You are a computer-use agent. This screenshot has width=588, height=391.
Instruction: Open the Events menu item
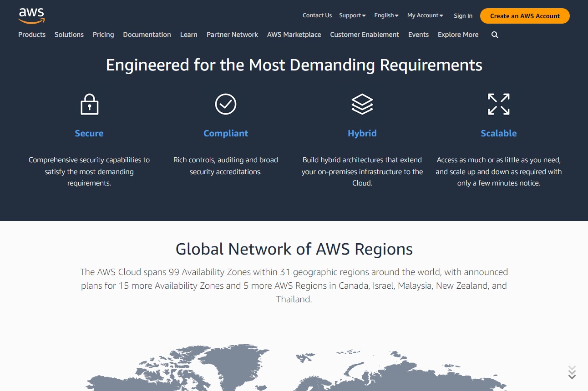coord(418,35)
